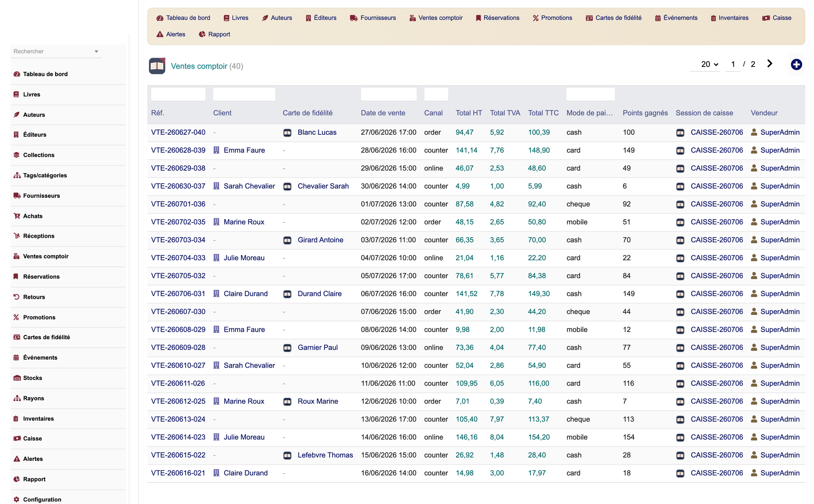Open Rapport in top navigation bar

coord(215,34)
